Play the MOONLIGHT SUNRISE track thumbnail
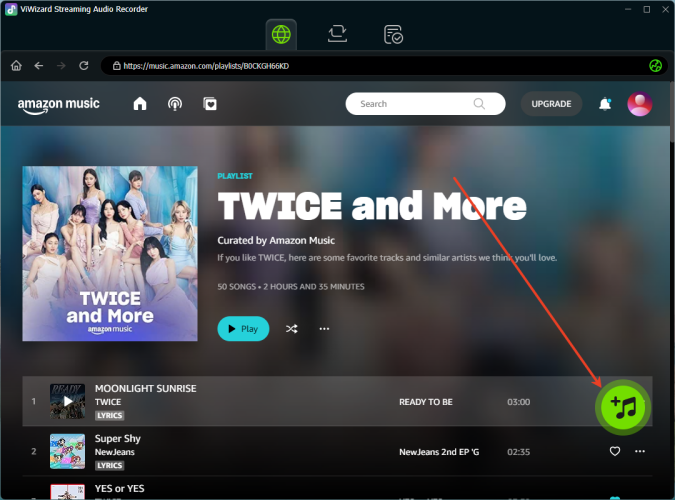This screenshot has height=500, width=675. click(68, 401)
